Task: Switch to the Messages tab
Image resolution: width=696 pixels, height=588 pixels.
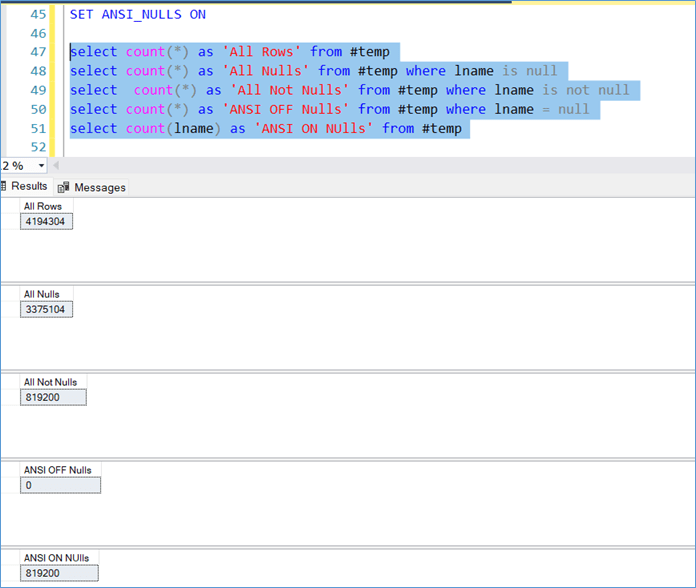Action: (92, 188)
